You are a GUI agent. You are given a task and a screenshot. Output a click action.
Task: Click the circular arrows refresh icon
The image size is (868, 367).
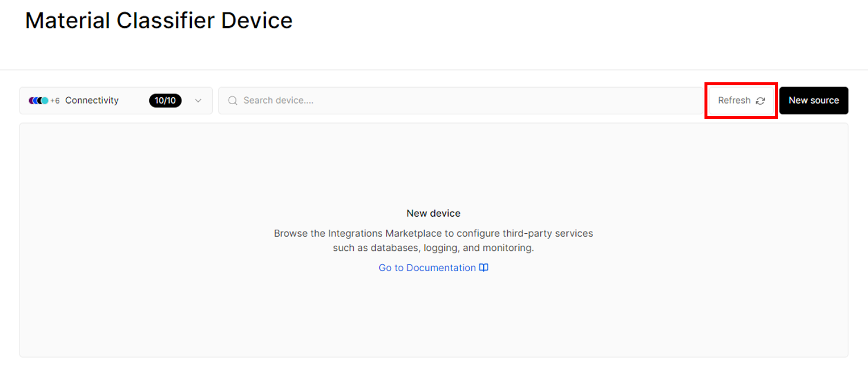tap(760, 101)
